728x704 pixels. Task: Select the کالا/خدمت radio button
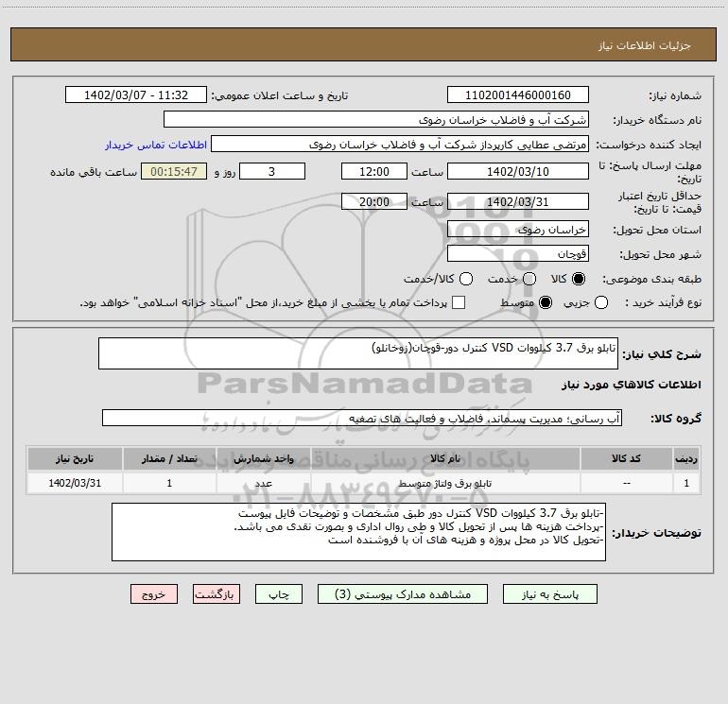pos(466,279)
